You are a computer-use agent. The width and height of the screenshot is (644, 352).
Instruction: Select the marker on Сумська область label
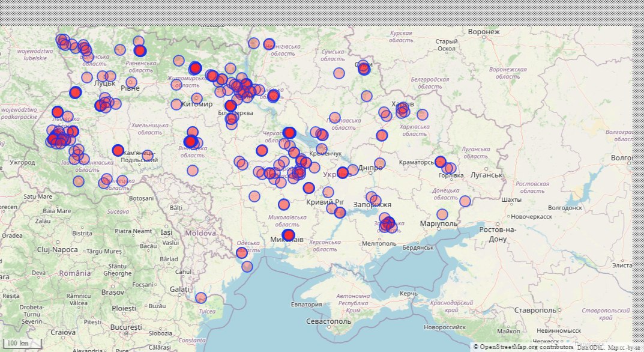339,73
